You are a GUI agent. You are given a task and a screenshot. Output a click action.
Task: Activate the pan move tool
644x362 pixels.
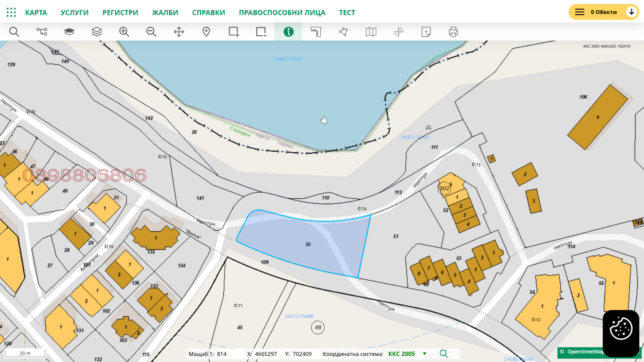pyautogui.click(x=179, y=32)
